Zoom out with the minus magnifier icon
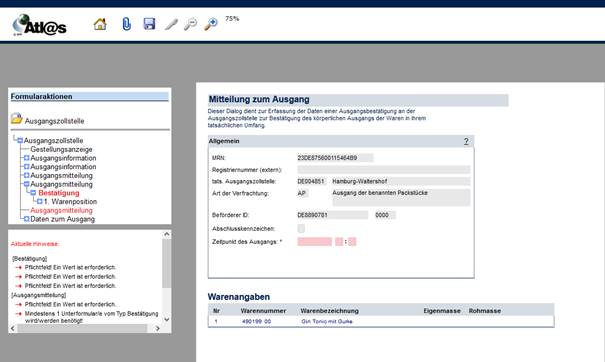The width and height of the screenshot is (605, 362). pos(190,24)
